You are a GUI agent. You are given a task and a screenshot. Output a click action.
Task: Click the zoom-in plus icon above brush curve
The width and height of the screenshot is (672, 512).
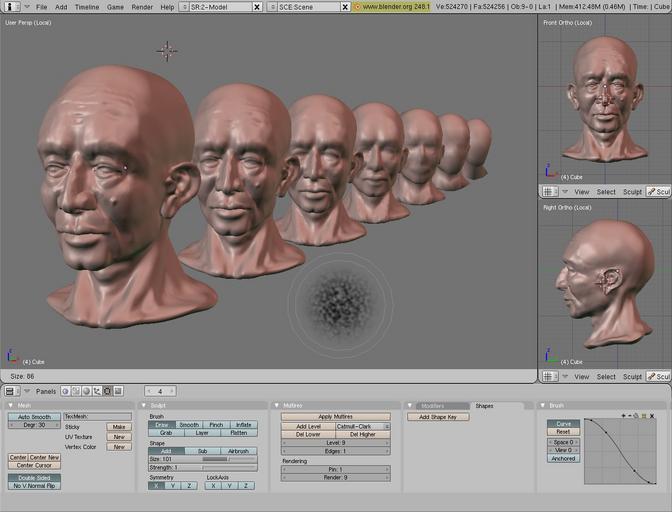click(x=623, y=414)
